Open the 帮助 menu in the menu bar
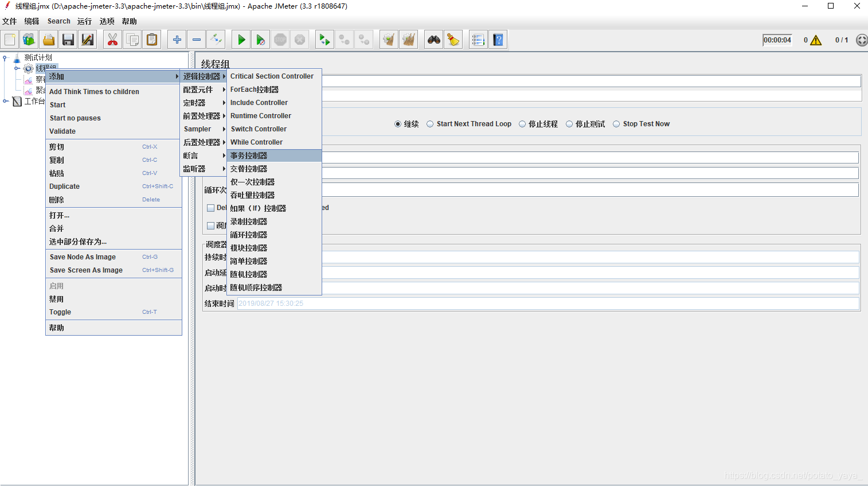Screen dimensions: 868x486 [x=130, y=21]
